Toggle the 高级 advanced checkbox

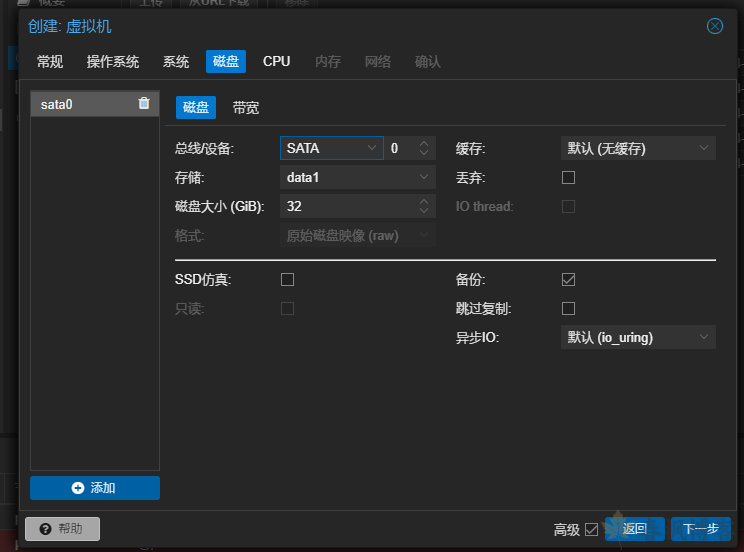(x=591, y=529)
